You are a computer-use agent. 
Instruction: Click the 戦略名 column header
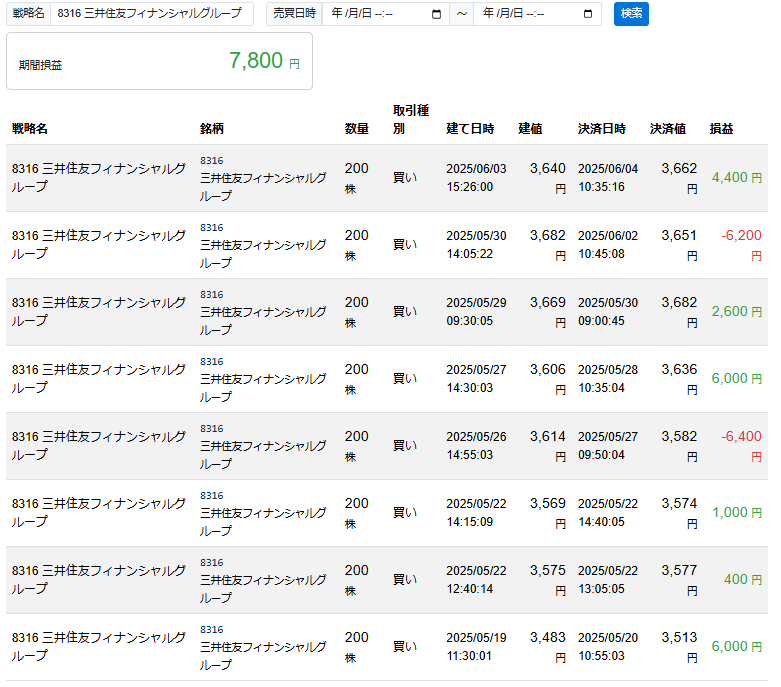pyautogui.click(x=30, y=129)
